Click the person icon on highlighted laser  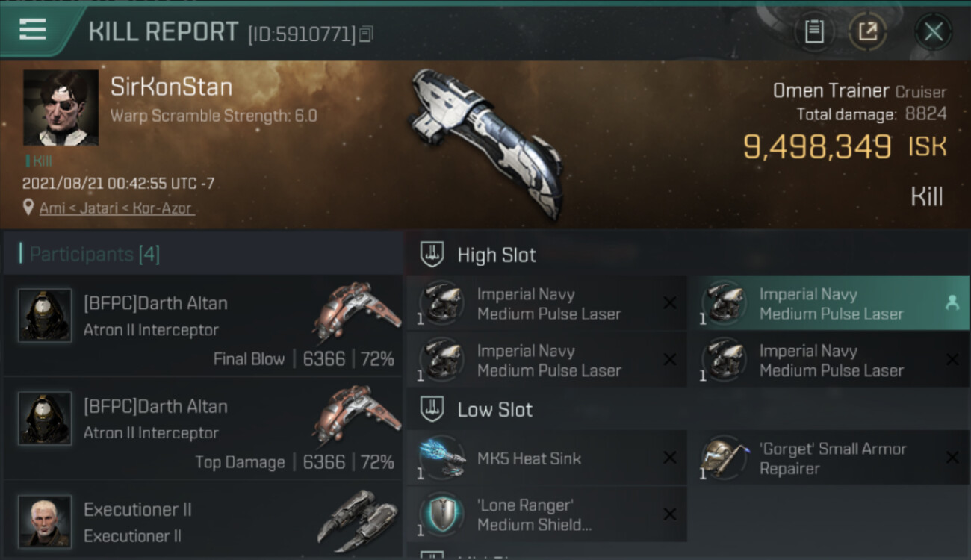click(x=952, y=302)
